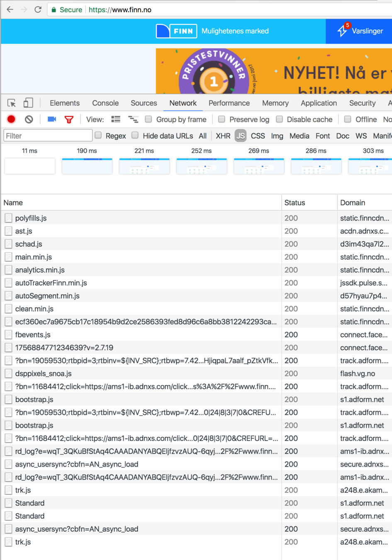Click the browser address bar URL
The image size is (392, 560).
coord(120,10)
